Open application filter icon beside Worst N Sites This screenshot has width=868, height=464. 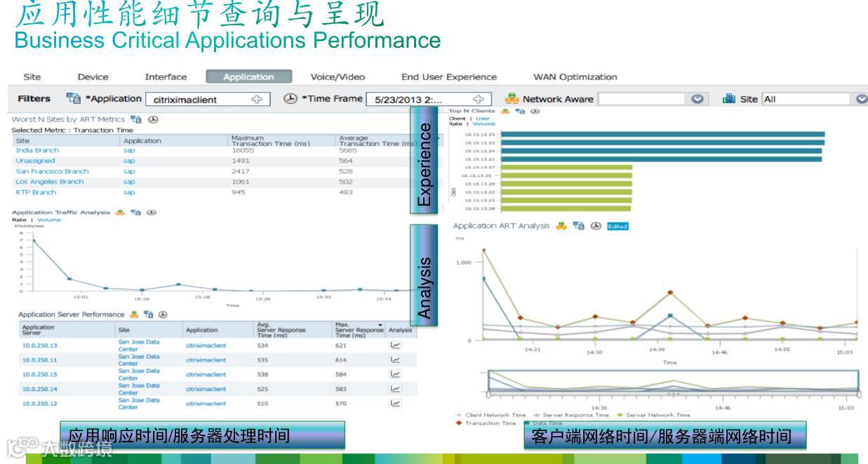pyautogui.click(x=136, y=119)
